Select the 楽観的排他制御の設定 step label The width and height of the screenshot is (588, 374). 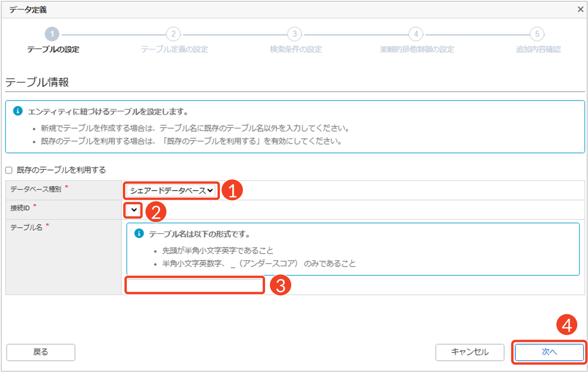pyautogui.click(x=417, y=49)
